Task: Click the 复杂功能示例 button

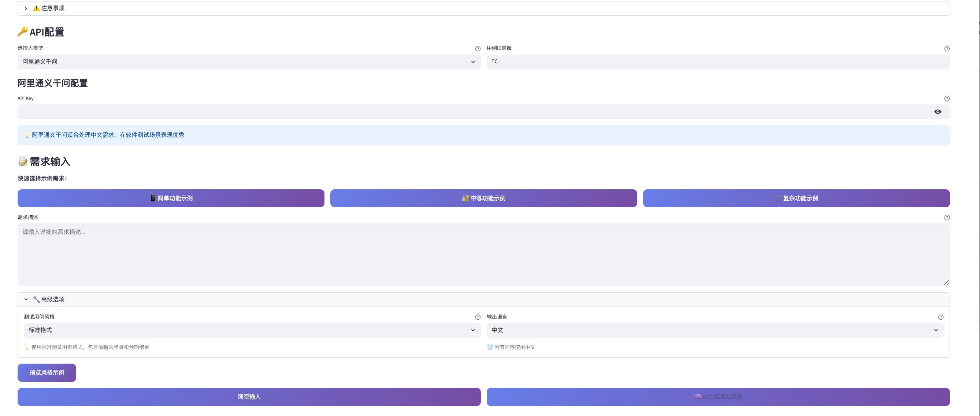Action: point(796,198)
